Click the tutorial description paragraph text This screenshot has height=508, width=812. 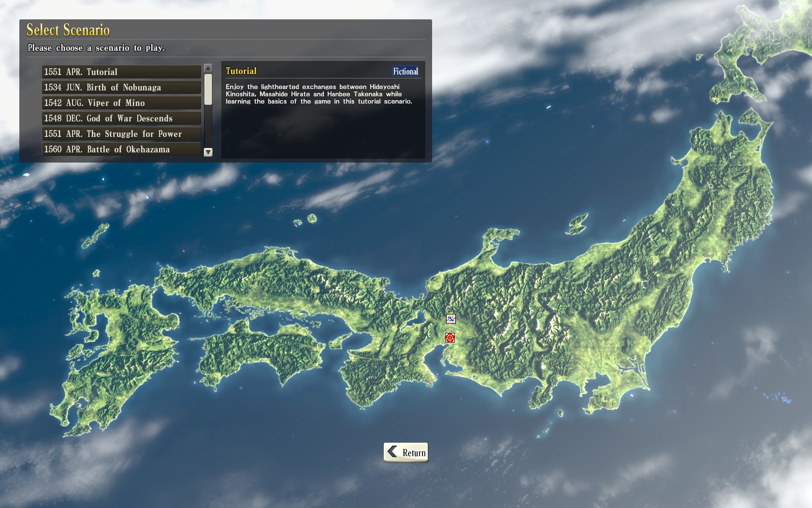[319, 94]
